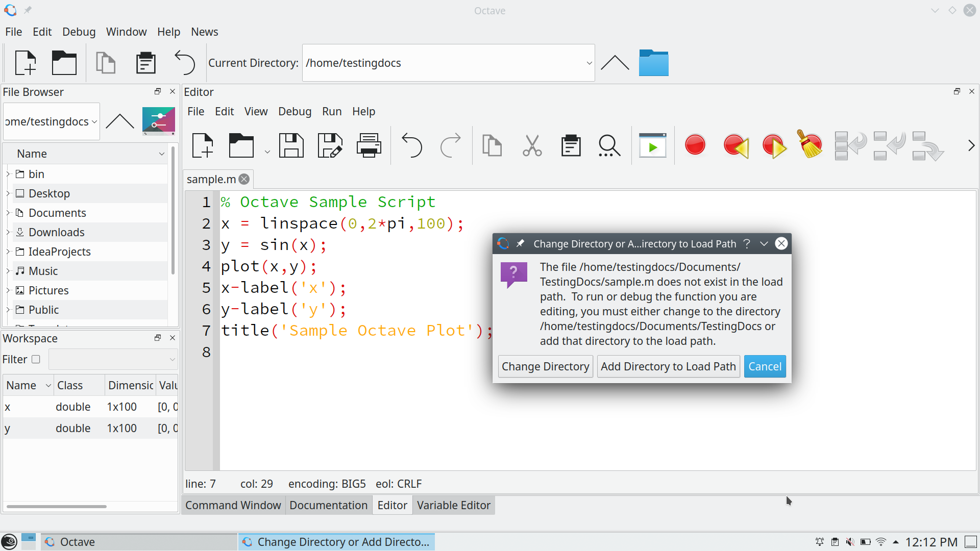Click the Workspace horizontal scrollbar
Viewport: 980px width, 551px height.
tap(56, 507)
